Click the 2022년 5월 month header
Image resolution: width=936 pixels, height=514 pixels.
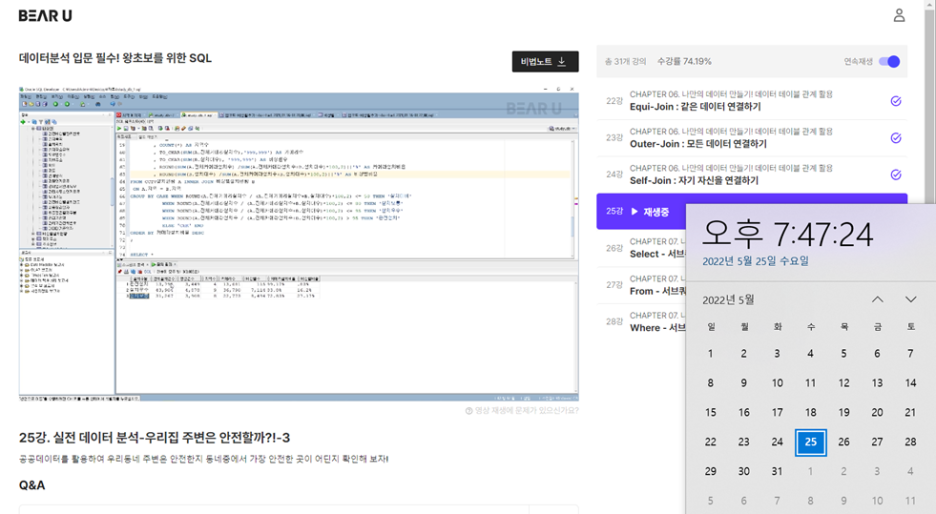tap(728, 300)
